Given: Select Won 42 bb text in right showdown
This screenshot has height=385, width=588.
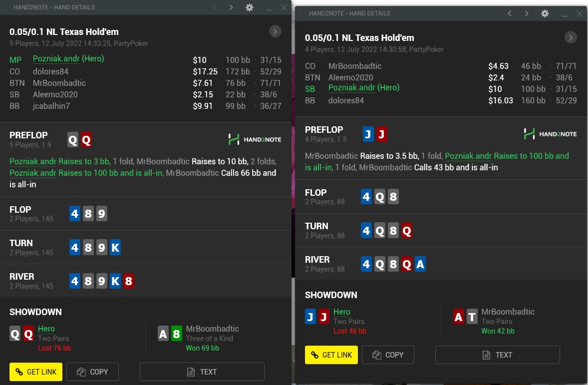Looking at the screenshot, I should coord(498,332).
